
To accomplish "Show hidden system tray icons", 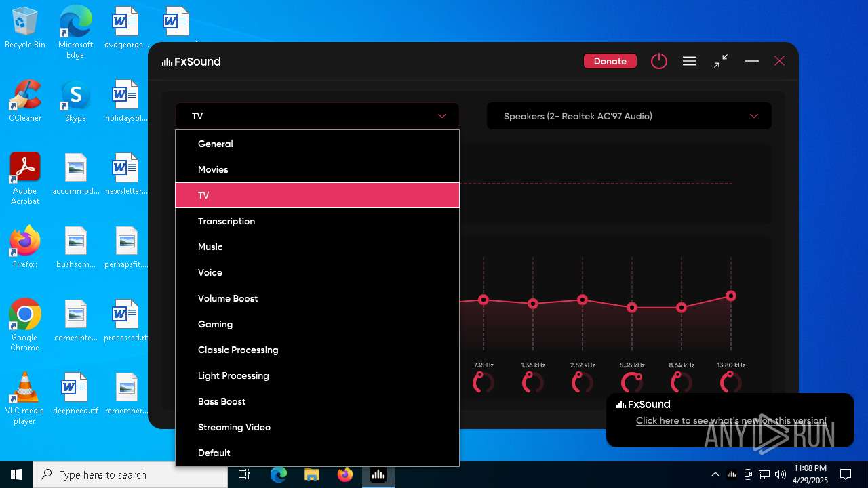I will [x=715, y=474].
